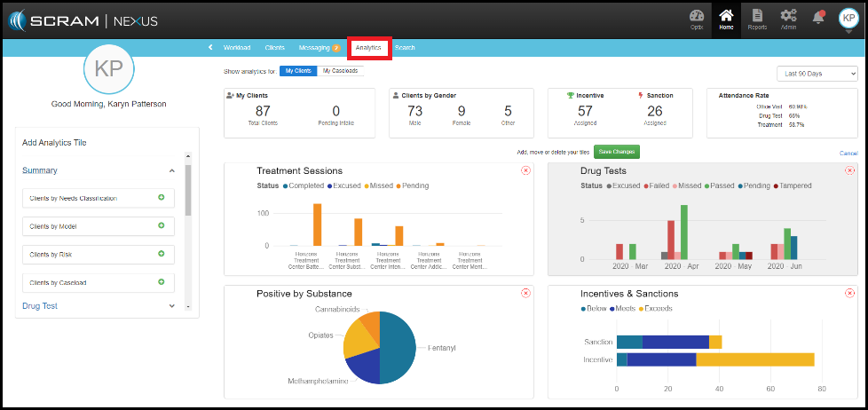The width and height of the screenshot is (868, 410).
Task: Add the Clients by Risk tile
Action: tap(162, 254)
